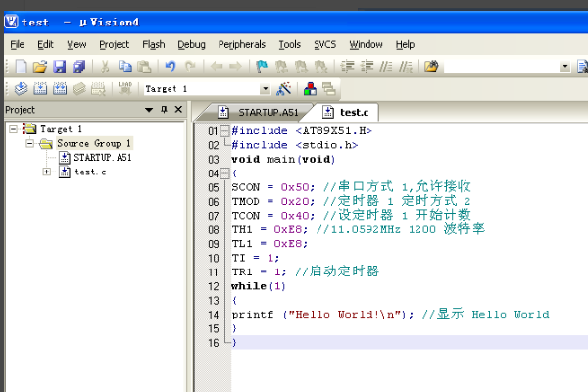Expand the test.c tree node
588x392 pixels.
(x=47, y=171)
